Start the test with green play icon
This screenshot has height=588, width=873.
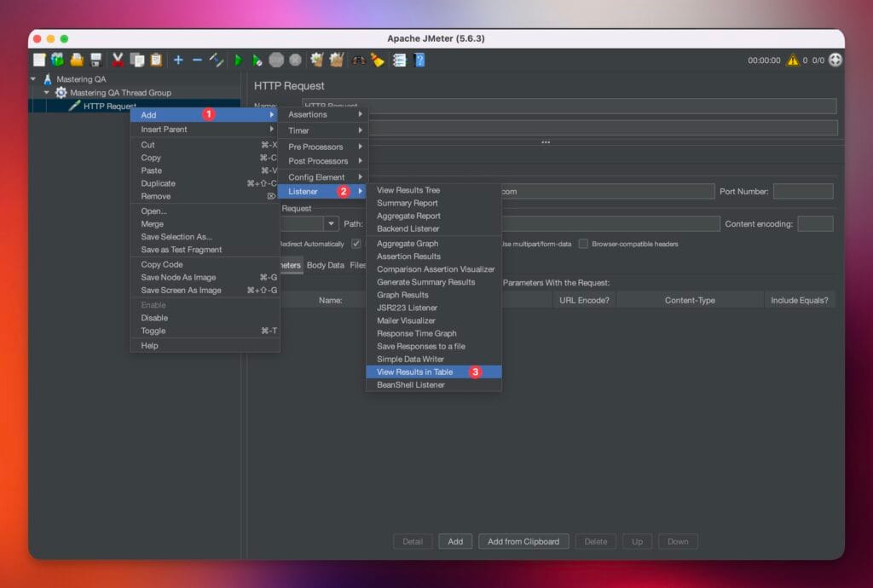(239, 61)
